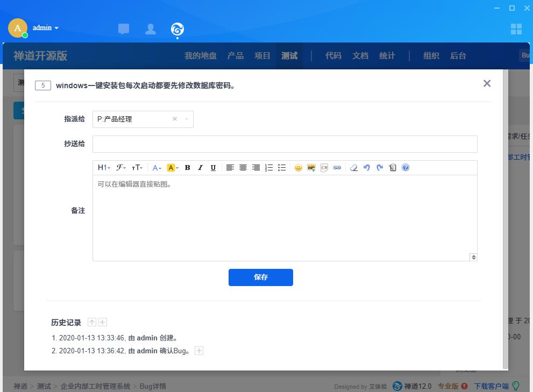The height and width of the screenshot is (392, 533).
Task: Toggle bold formatting in the editor
Action: coord(187,168)
